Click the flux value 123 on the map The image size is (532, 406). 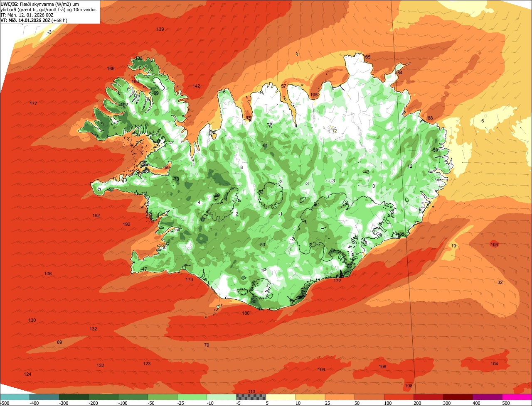pos(147,364)
